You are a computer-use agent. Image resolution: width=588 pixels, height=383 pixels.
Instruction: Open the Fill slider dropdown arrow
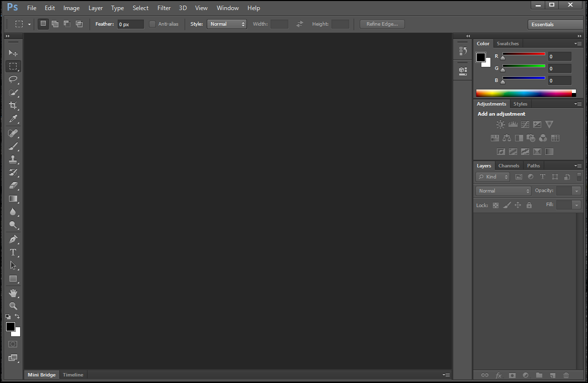click(x=577, y=205)
